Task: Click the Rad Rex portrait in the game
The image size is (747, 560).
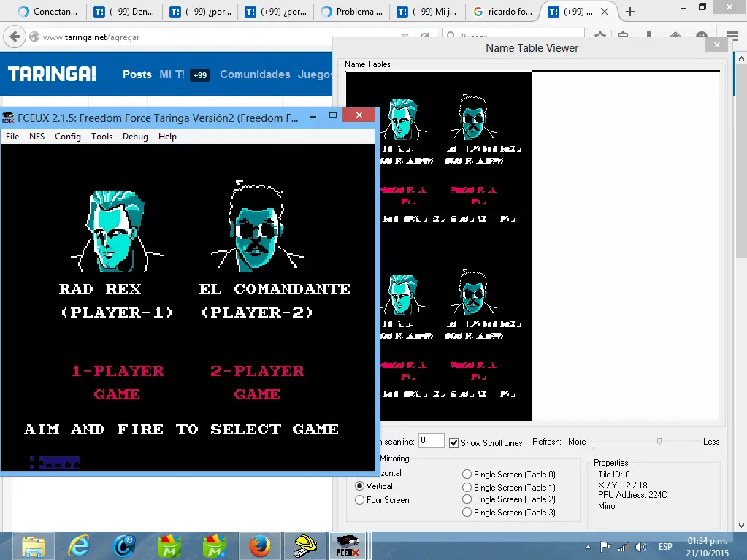Action: click(x=117, y=231)
